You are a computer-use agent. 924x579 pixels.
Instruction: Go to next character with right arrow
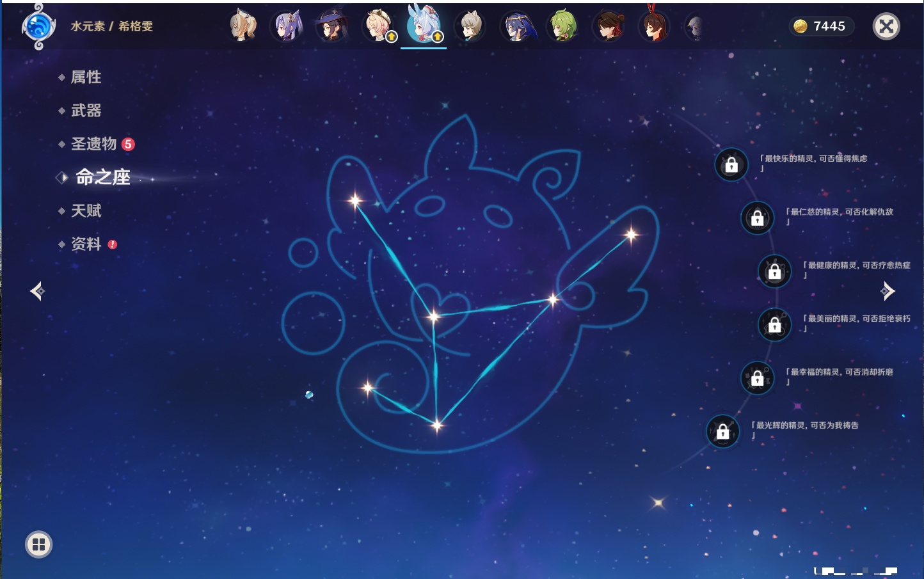(x=887, y=291)
